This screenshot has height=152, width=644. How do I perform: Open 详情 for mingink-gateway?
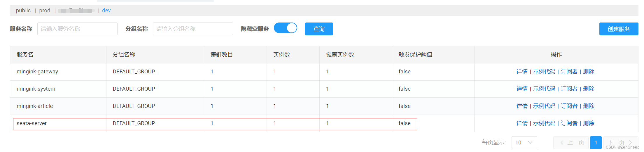(522, 72)
